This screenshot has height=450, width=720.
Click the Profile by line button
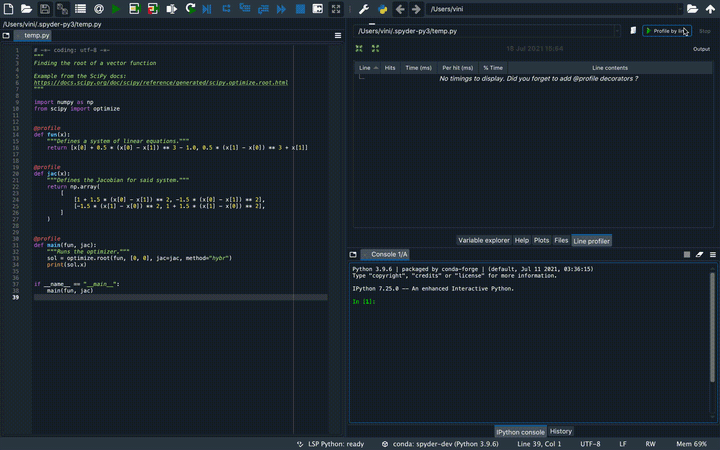click(x=666, y=31)
